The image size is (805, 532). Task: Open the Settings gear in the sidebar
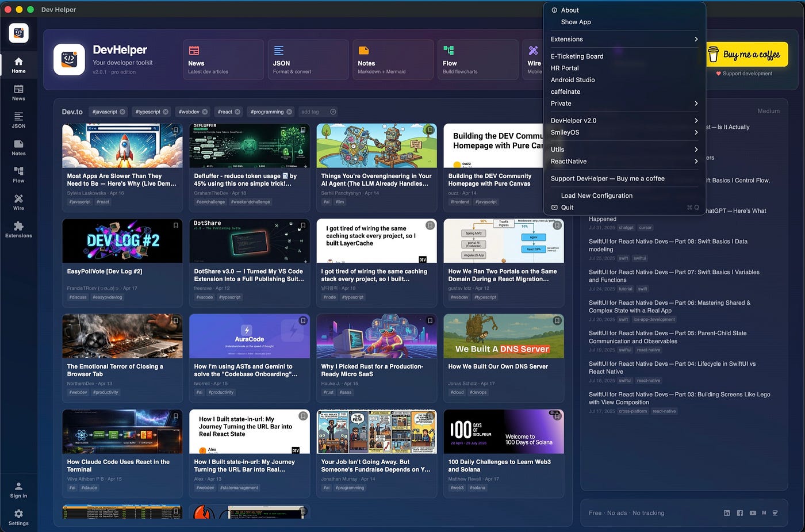[x=18, y=517]
